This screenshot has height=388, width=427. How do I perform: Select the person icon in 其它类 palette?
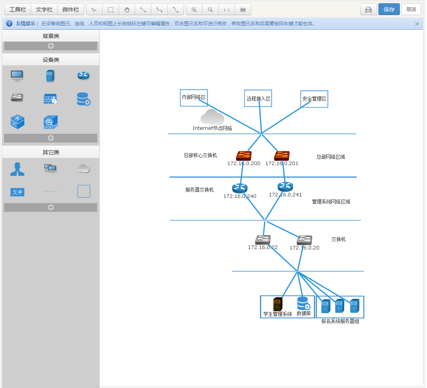(x=17, y=169)
